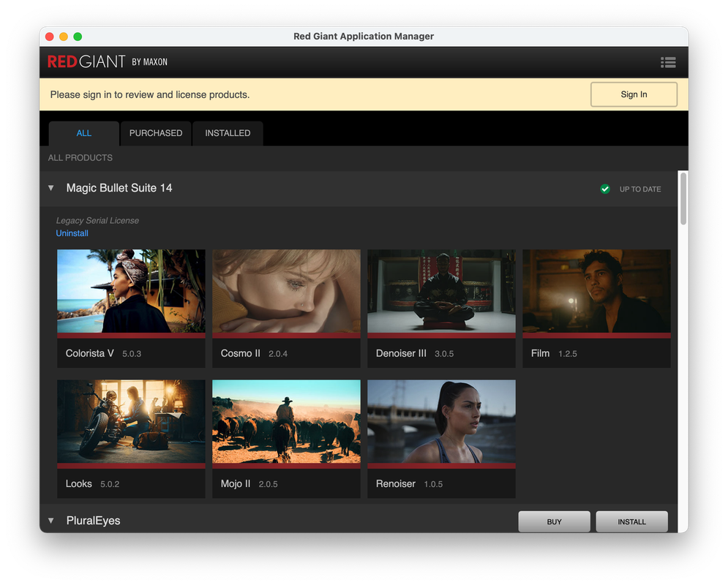
Task: Click the BUY button for PluralEyes
Action: 554,521
